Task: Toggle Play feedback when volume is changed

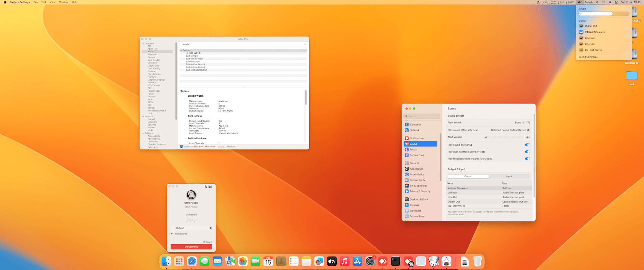Action: pyautogui.click(x=527, y=159)
